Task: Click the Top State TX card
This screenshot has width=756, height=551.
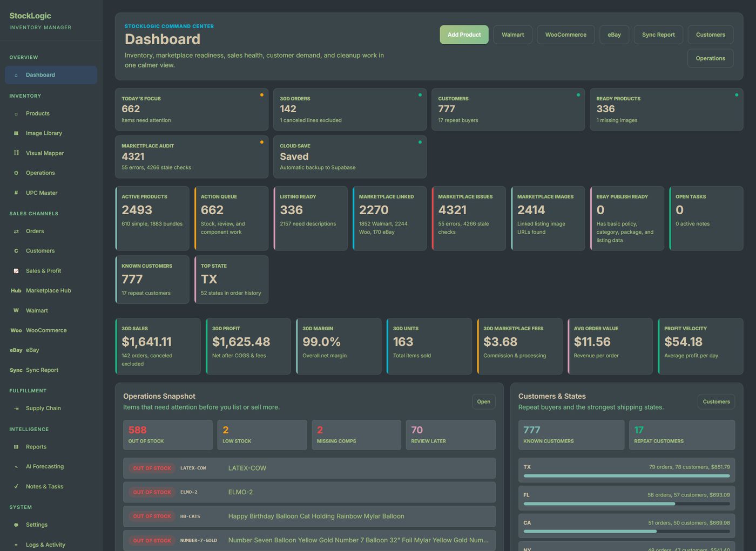Action: (x=232, y=280)
